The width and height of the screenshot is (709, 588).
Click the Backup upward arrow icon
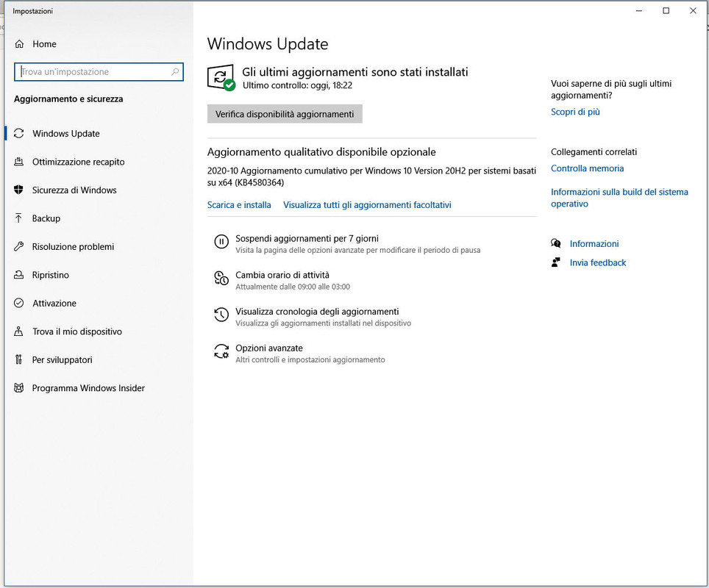tap(18, 218)
